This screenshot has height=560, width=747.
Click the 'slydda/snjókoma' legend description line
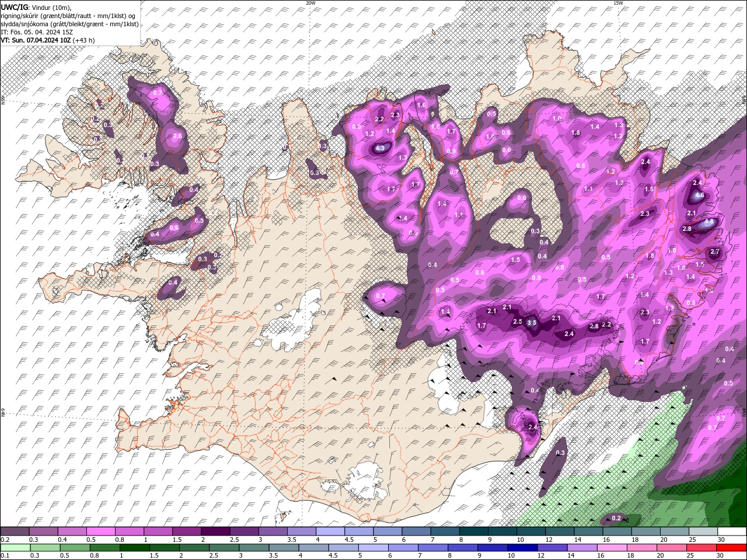69,24
